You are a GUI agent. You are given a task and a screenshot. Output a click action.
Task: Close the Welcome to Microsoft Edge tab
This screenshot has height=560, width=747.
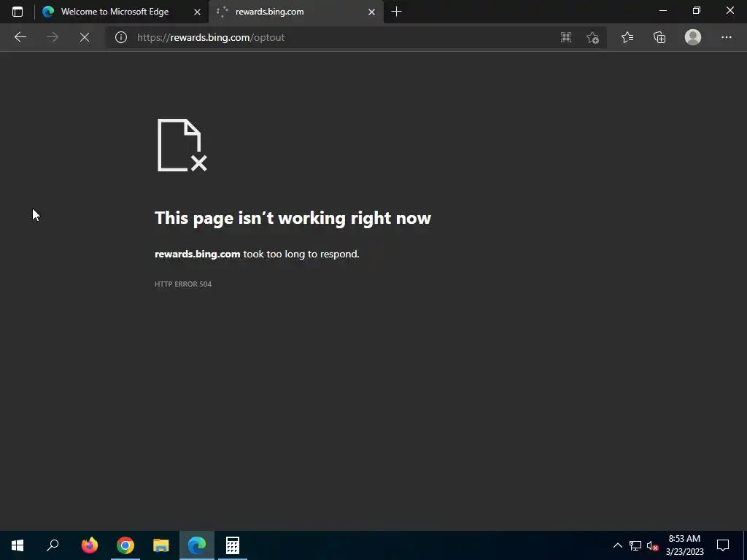tap(197, 12)
